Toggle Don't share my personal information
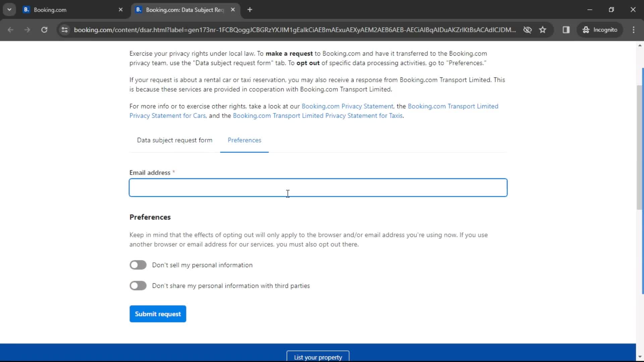This screenshot has height=362, width=644. 138,286
